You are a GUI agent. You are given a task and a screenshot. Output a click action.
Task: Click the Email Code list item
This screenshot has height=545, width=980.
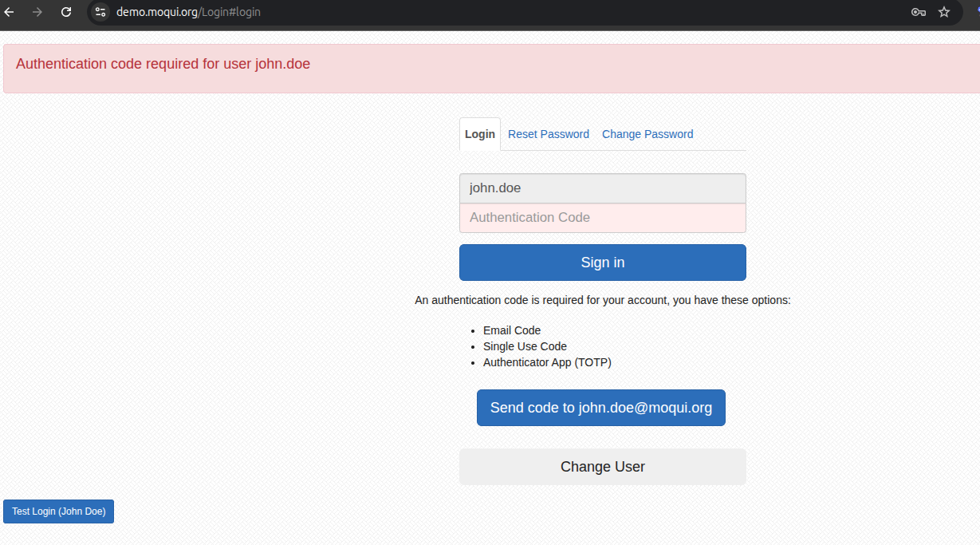[x=512, y=330]
